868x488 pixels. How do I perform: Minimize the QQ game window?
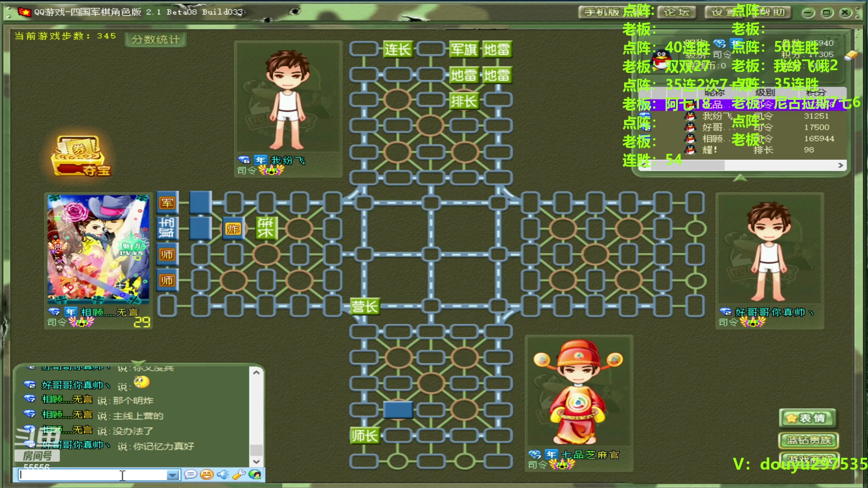click(808, 13)
